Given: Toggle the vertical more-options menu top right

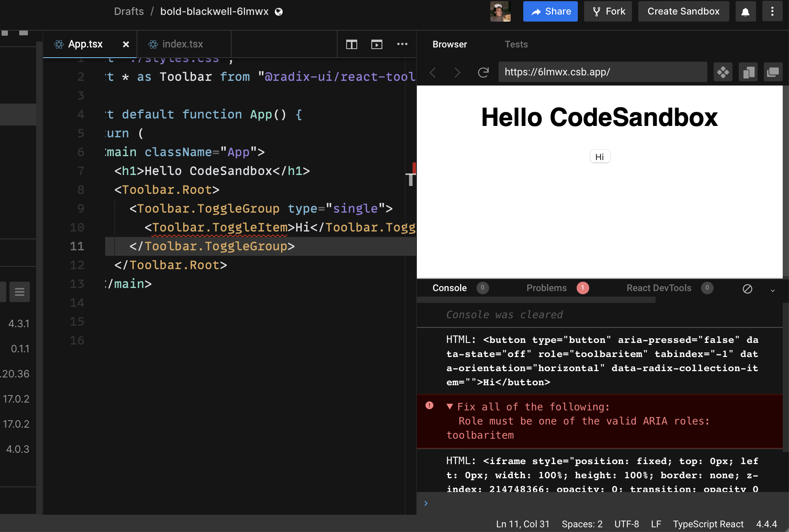Looking at the screenshot, I should [x=773, y=11].
